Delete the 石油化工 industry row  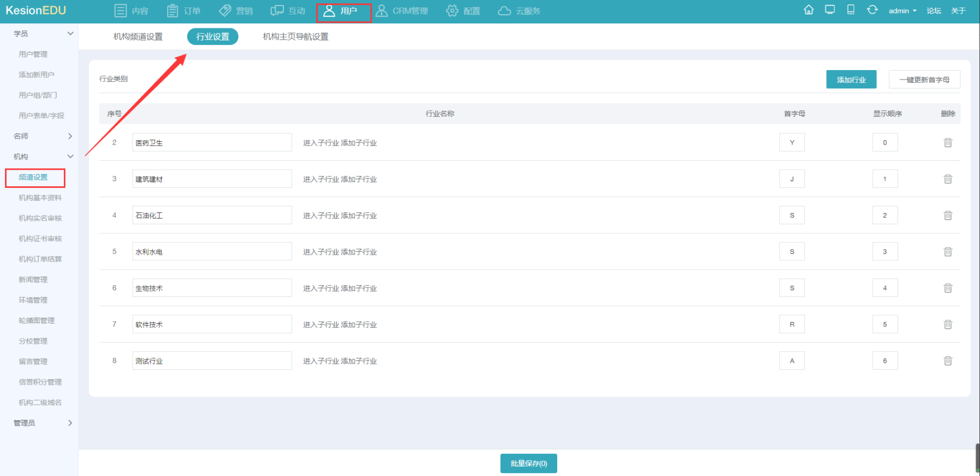tap(948, 216)
